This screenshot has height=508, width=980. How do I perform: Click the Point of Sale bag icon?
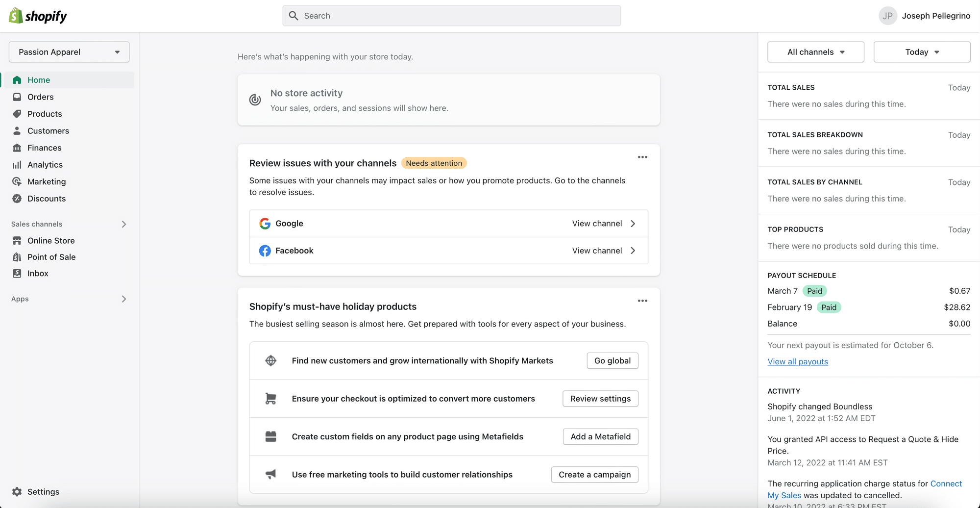pos(17,257)
